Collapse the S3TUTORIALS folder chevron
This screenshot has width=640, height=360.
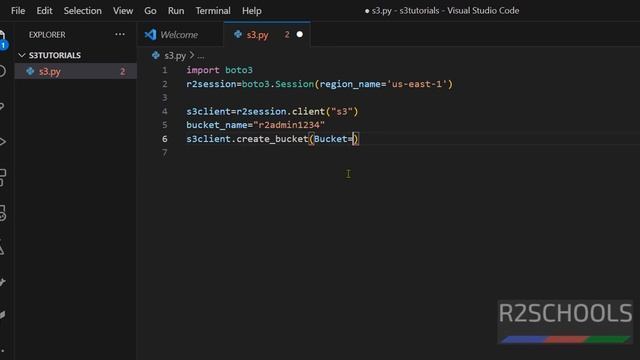coord(22,55)
